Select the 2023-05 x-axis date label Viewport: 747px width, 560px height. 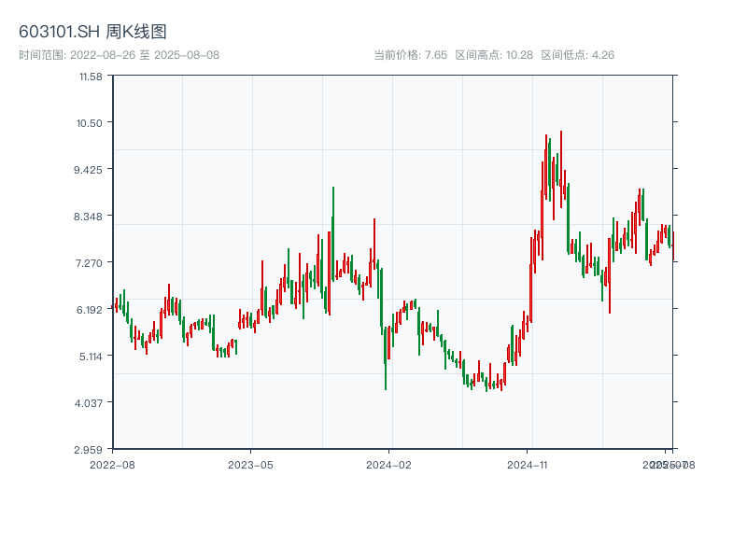[x=250, y=464]
